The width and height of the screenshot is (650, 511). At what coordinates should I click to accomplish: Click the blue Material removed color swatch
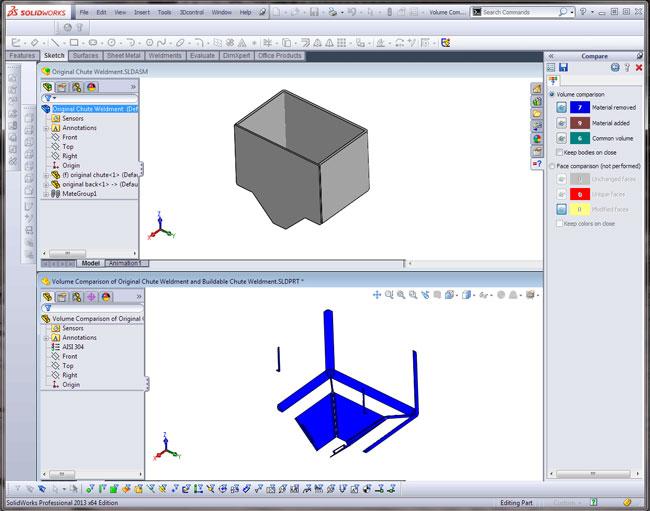coord(580,107)
